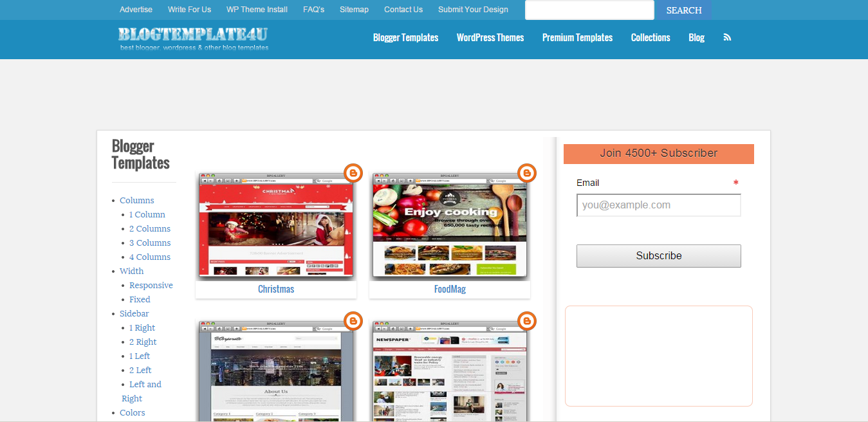Image resolution: width=868 pixels, height=422 pixels.
Task: Filter templates by Fixed width
Action: click(x=140, y=299)
